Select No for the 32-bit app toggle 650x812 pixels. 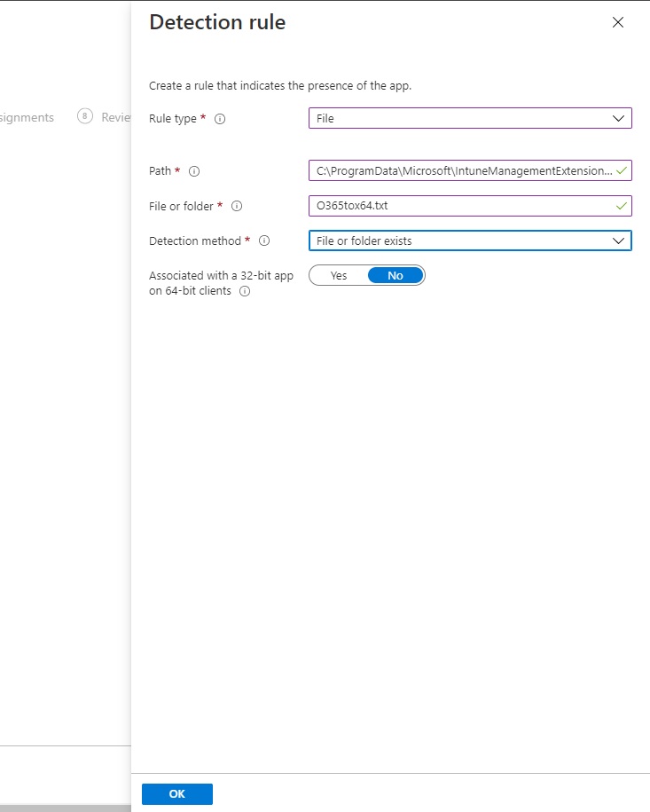tap(395, 276)
